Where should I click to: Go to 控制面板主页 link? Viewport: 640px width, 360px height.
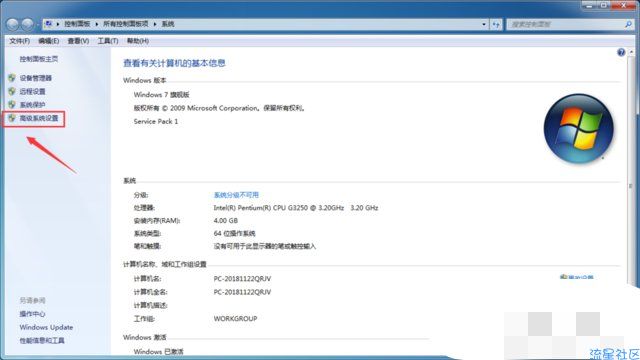click(x=39, y=59)
